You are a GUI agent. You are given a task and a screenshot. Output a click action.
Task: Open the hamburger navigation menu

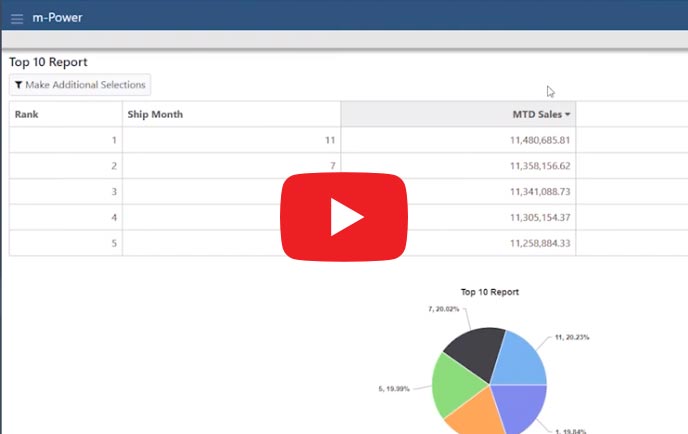(16, 18)
